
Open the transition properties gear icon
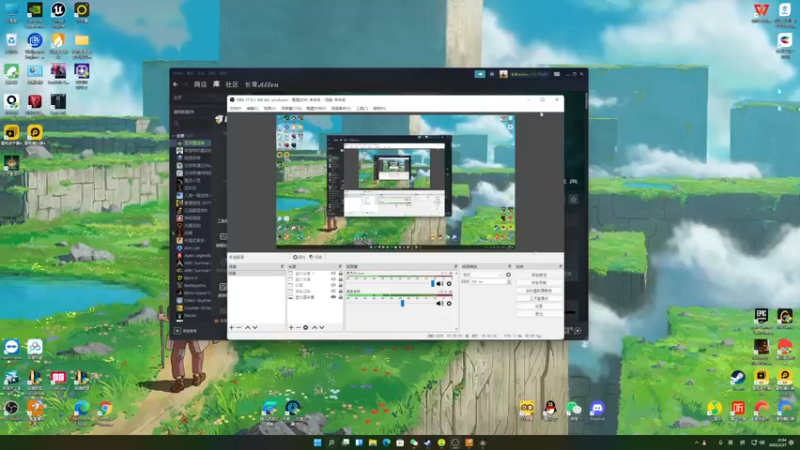(508, 274)
